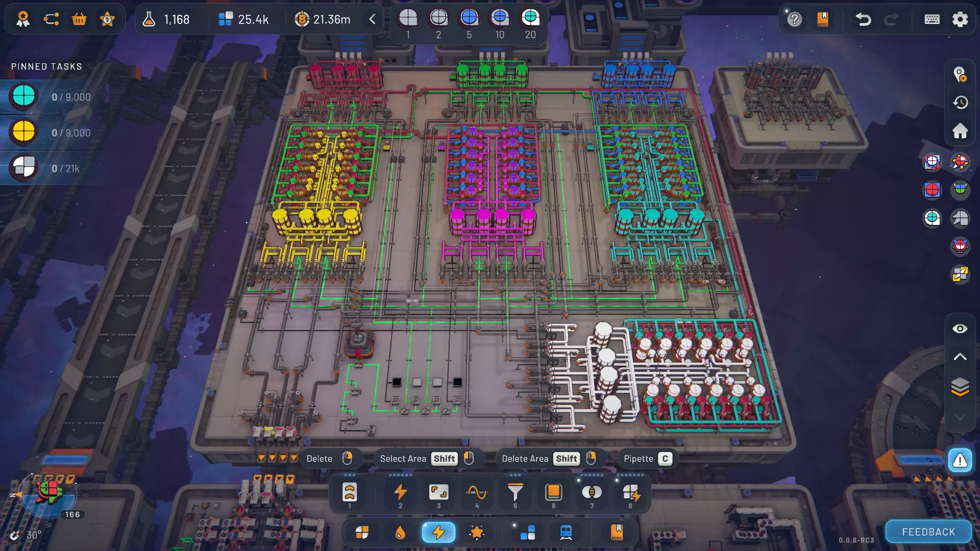
Task: Select the shapes building category tab
Action: tap(362, 533)
